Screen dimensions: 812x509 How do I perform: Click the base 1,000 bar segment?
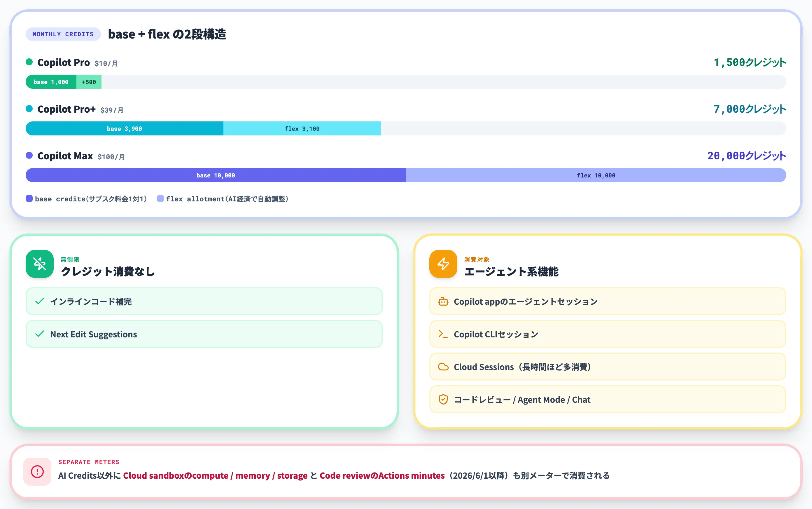click(51, 82)
